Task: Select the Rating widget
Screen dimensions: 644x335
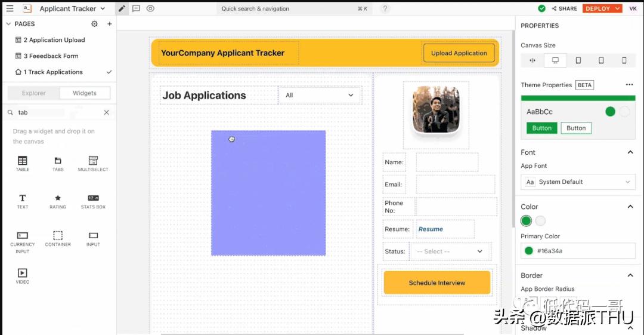Action: point(58,201)
